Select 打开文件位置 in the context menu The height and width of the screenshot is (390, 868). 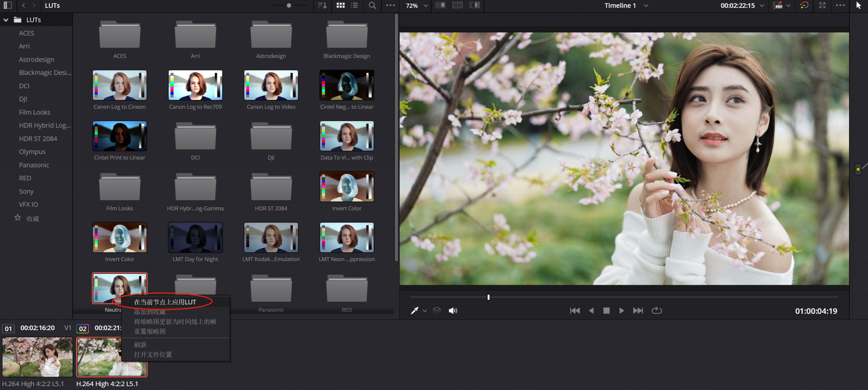click(153, 354)
